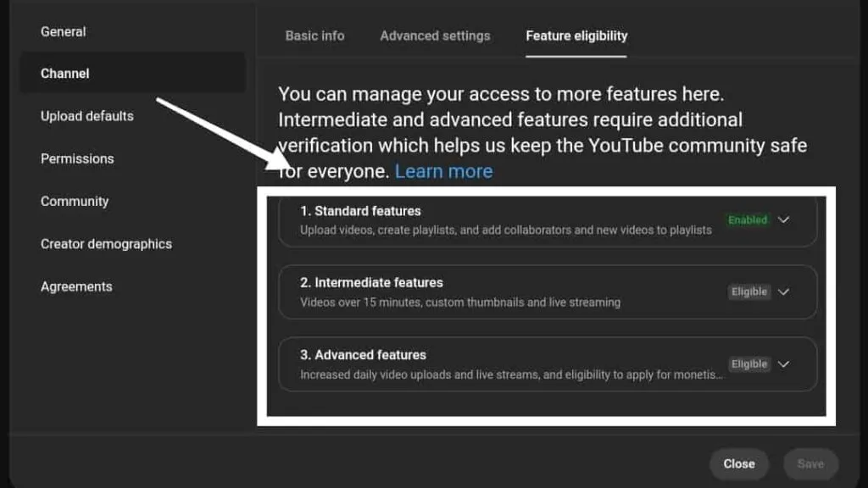Open the General settings section

(x=63, y=31)
